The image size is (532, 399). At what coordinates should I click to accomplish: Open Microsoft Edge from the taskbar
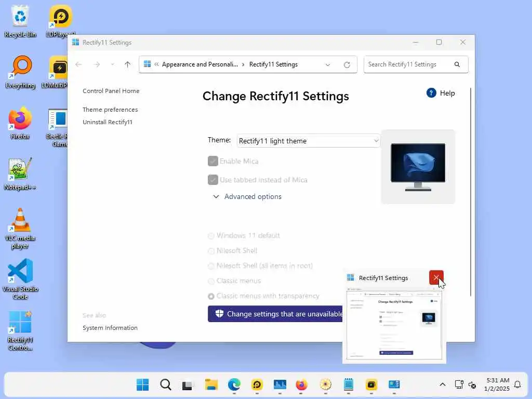[x=234, y=385]
